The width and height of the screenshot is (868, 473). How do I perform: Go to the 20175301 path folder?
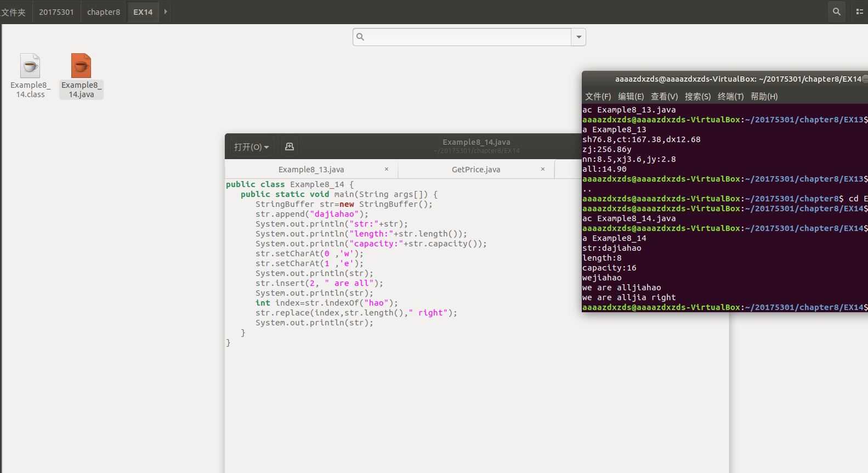coord(56,12)
